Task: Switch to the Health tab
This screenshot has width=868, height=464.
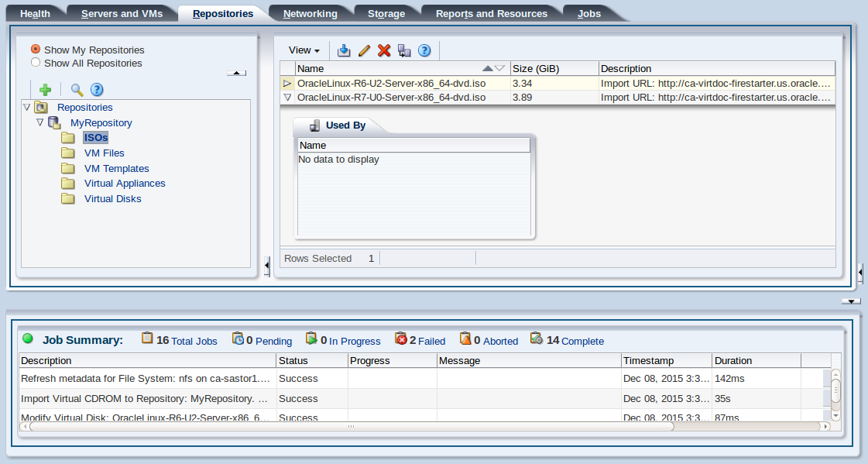Action: [35, 13]
